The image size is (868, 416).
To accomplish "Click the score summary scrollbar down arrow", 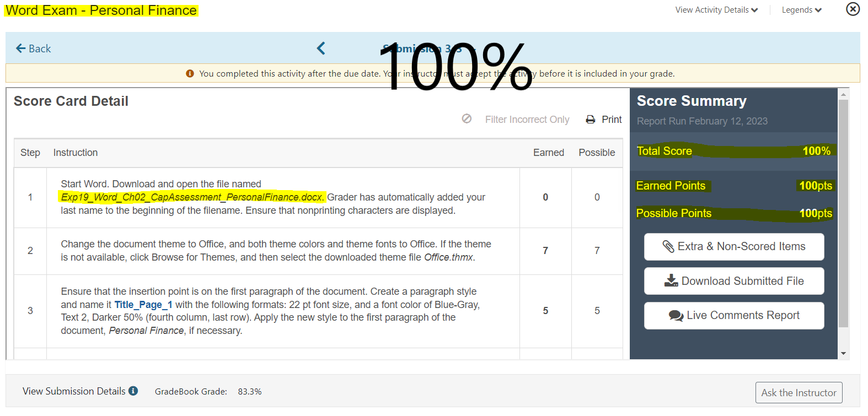I will (x=843, y=354).
